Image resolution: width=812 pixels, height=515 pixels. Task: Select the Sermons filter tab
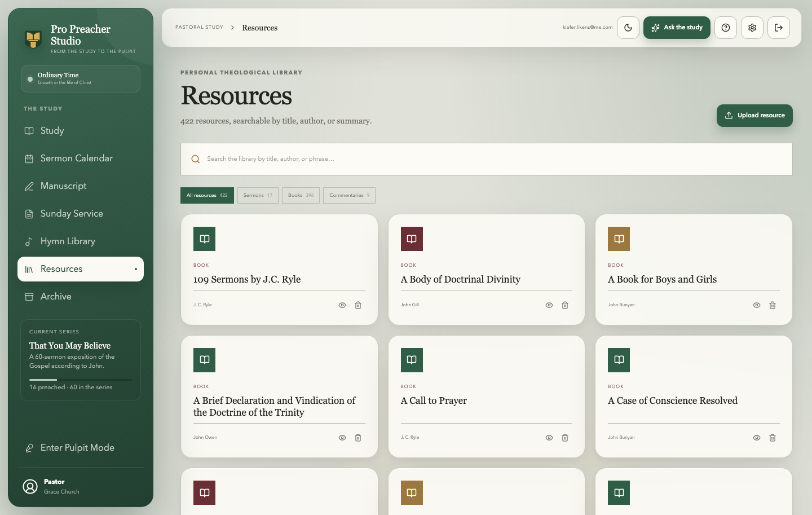pyautogui.click(x=258, y=195)
